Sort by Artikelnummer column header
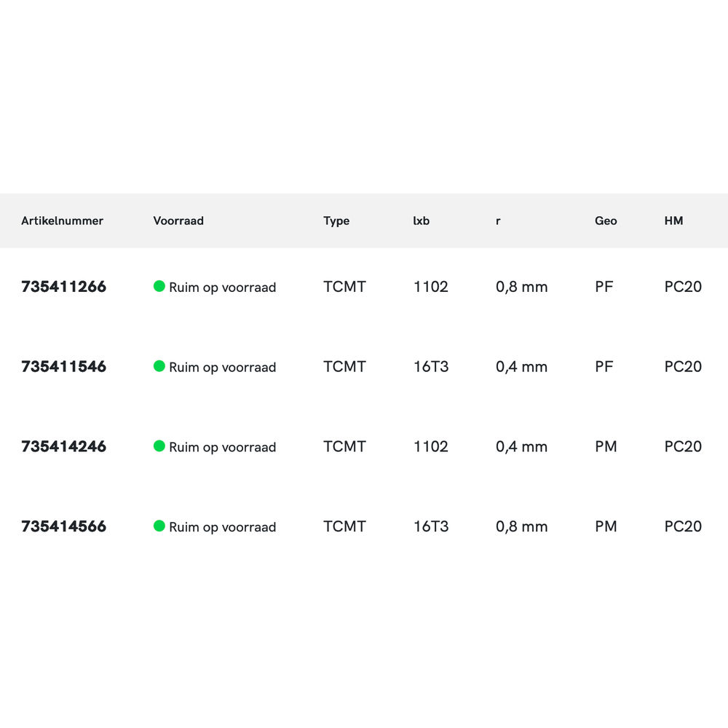The image size is (728, 728). 63,221
